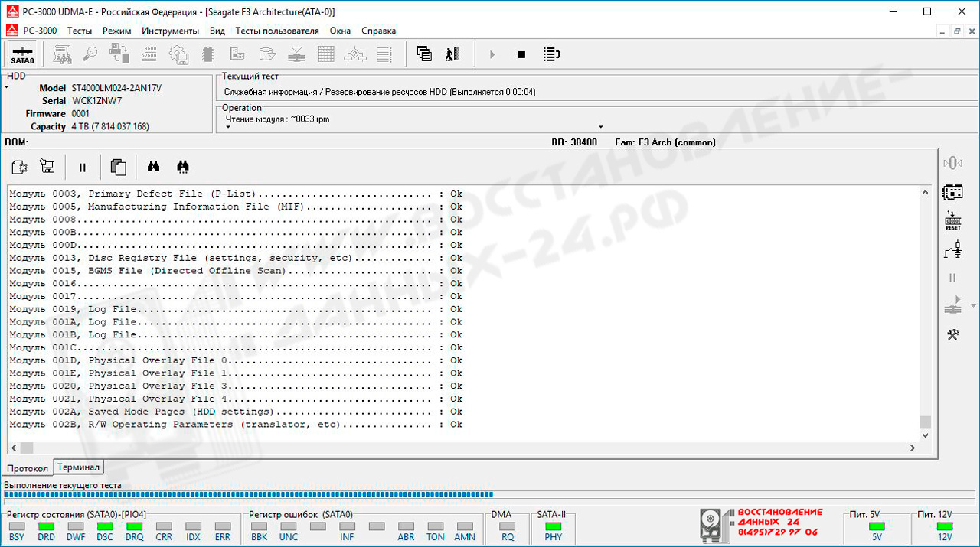Click the horizontal scroll-left arrow
The height and width of the screenshot is (547, 980).
pyautogui.click(x=14, y=448)
